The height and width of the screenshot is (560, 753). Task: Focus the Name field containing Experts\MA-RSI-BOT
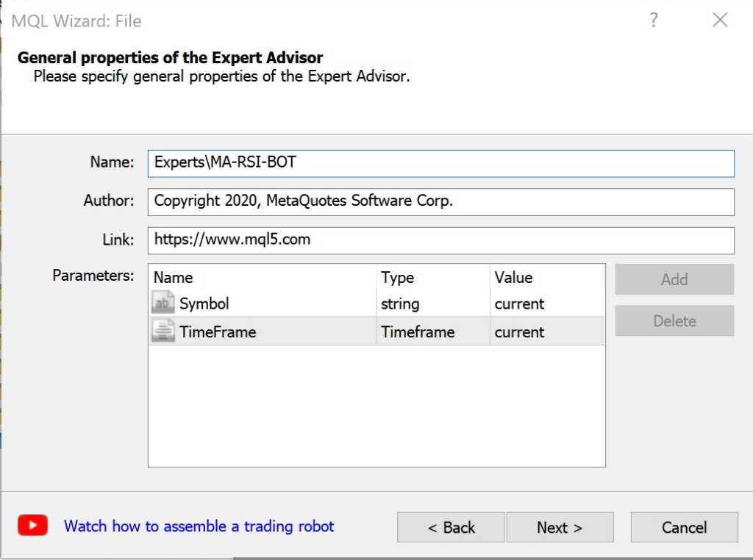click(x=440, y=163)
